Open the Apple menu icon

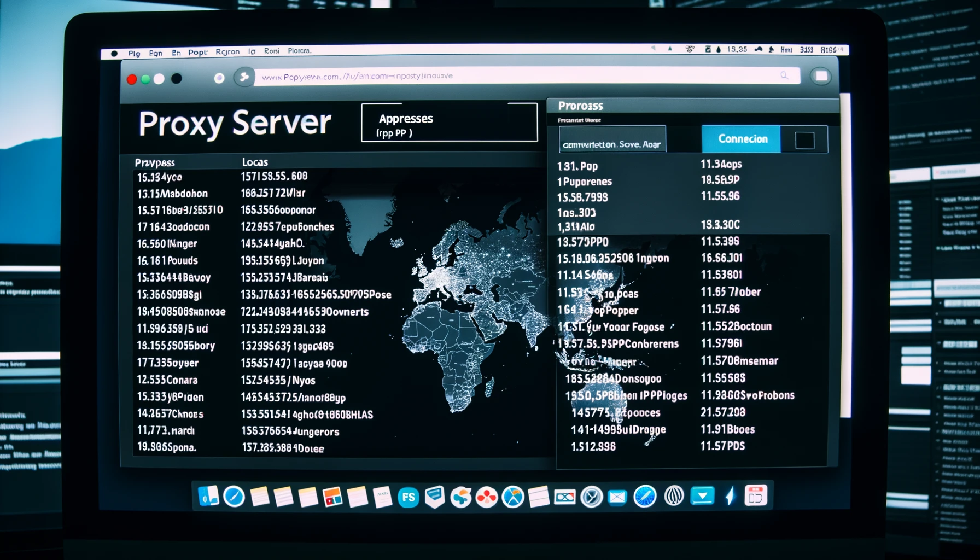pos(114,54)
